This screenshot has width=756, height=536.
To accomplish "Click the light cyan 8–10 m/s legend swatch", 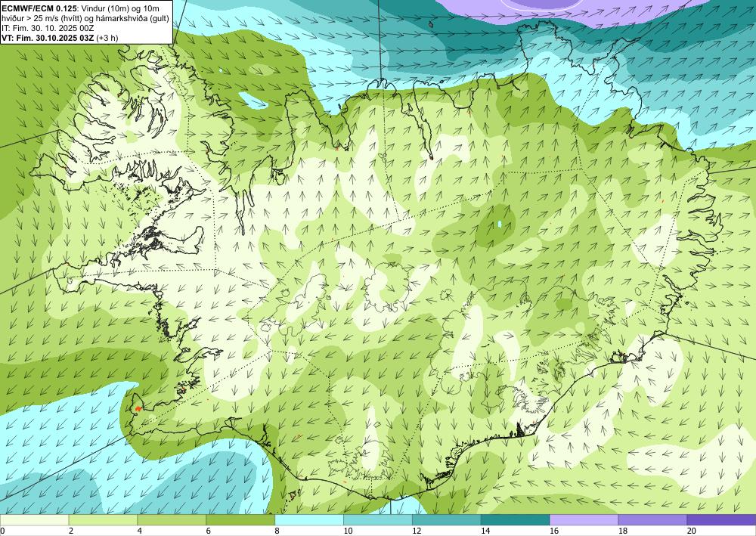I will click(x=309, y=519).
